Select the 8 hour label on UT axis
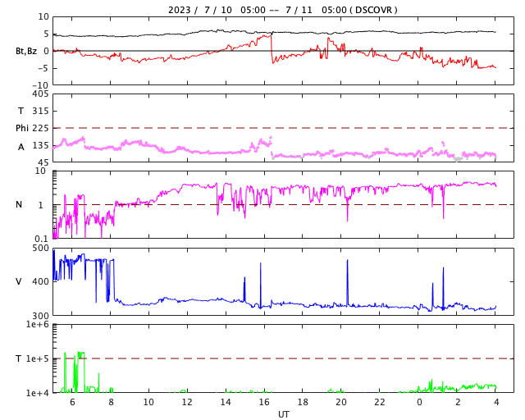 pyautogui.click(x=111, y=402)
